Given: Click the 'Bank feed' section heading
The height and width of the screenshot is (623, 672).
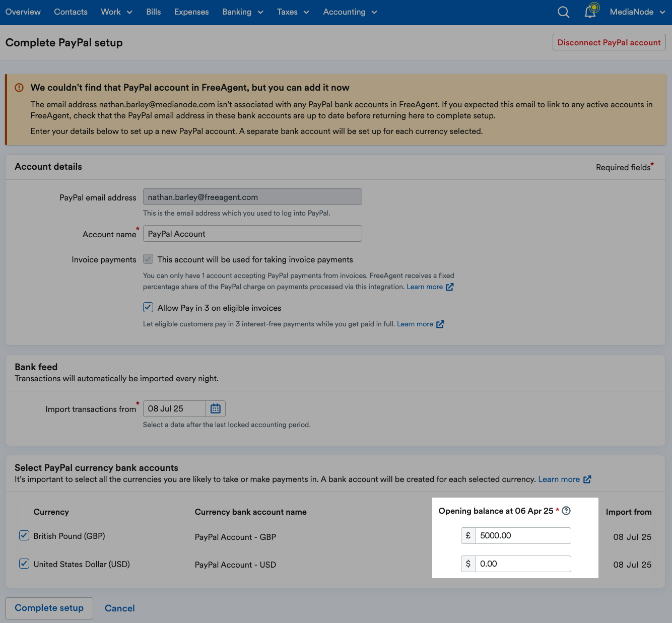Looking at the screenshot, I should (x=36, y=367).
